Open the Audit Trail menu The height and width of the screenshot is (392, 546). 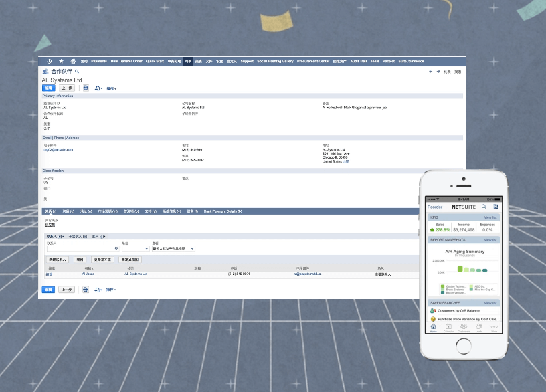point(359,61)
